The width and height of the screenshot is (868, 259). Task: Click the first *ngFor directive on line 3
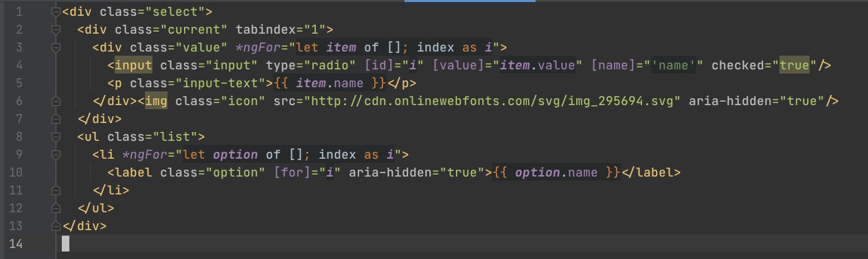(265, 47)
